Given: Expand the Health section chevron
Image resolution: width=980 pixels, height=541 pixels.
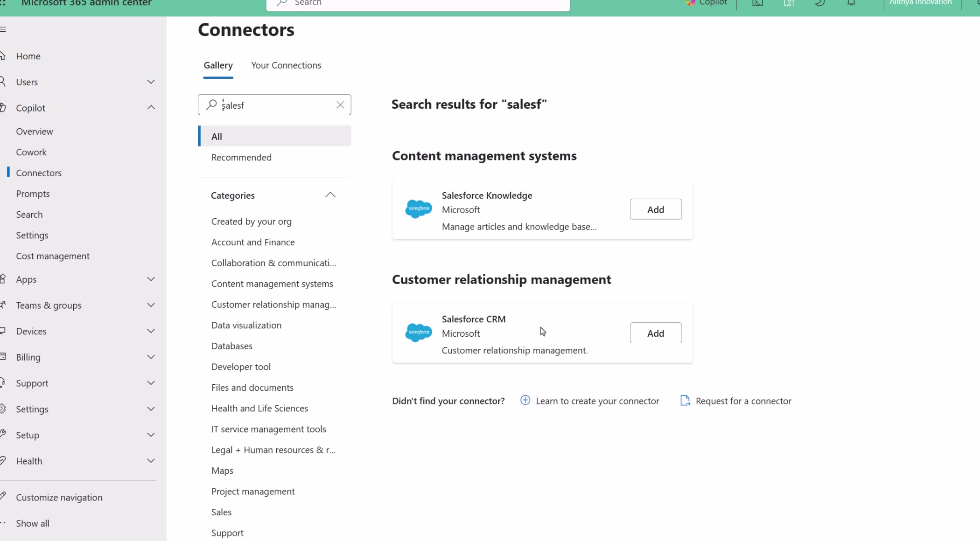Looking at the screenshot, I should click(151, 461).
